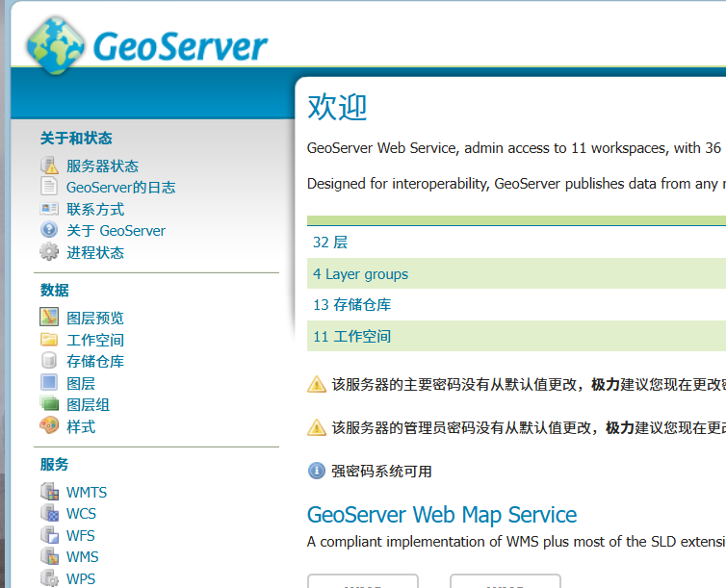
Task: Click the 关于 GeoServer question mark icon
Action: [x=49, y=229]
